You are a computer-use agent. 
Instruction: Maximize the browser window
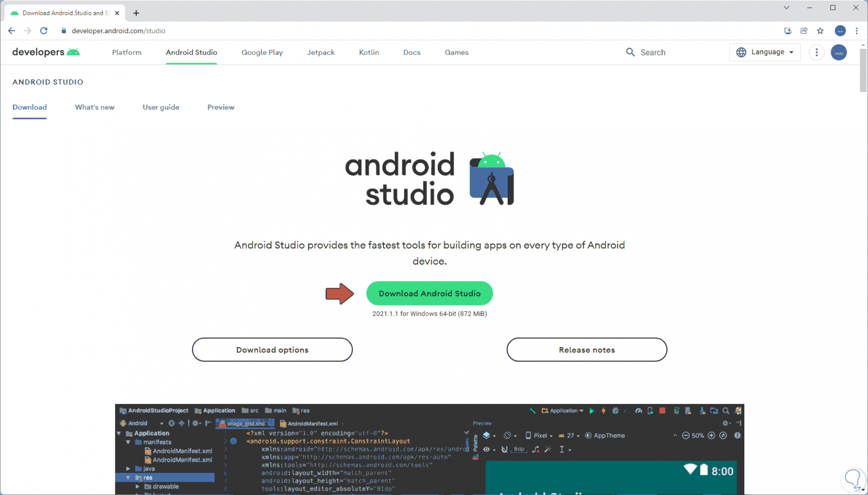(833, 8)
